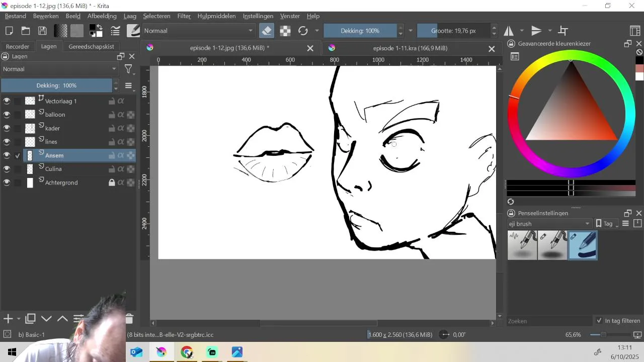Open the brush editor settings icon
This screenshot has width=644, height=362.
(115, 31)
